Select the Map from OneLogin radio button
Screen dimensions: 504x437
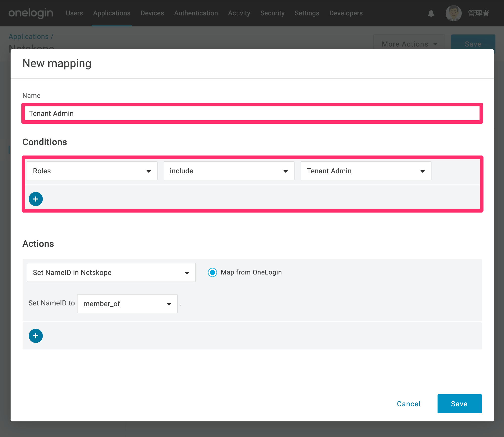point(212,272)
